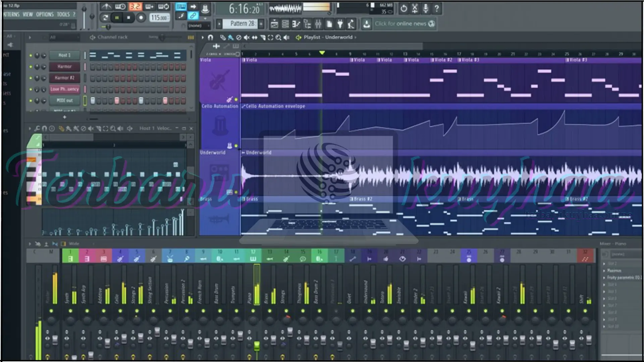Open channel rack graph editor icon
This screenshot has height=362, width=644.
click(191, 37)
